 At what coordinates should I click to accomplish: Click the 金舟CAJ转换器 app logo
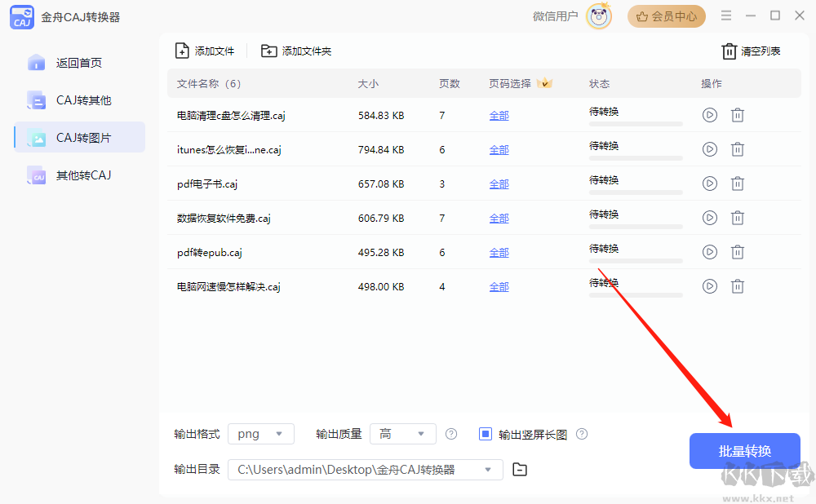[22, 17]
